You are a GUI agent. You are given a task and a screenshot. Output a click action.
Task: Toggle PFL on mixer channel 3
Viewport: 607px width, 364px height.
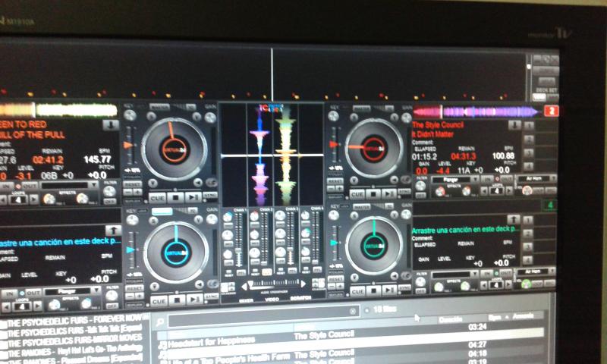[292, 271]
